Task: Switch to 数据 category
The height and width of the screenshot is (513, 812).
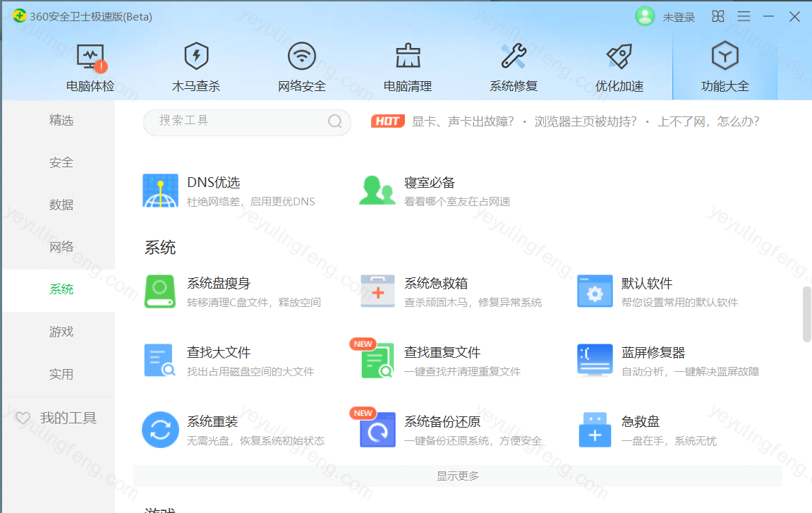Action: (61, 205)
